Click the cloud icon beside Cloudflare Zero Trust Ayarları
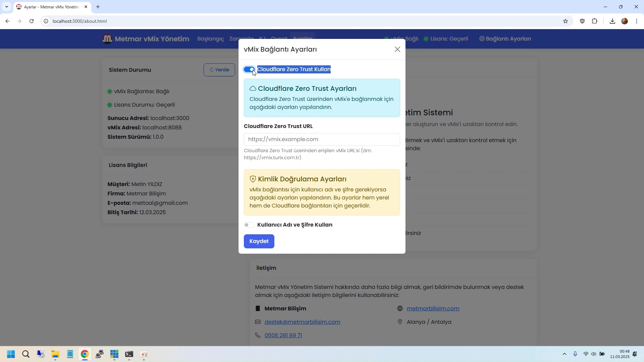The image size is (644, 362). [x=253, y=88]
